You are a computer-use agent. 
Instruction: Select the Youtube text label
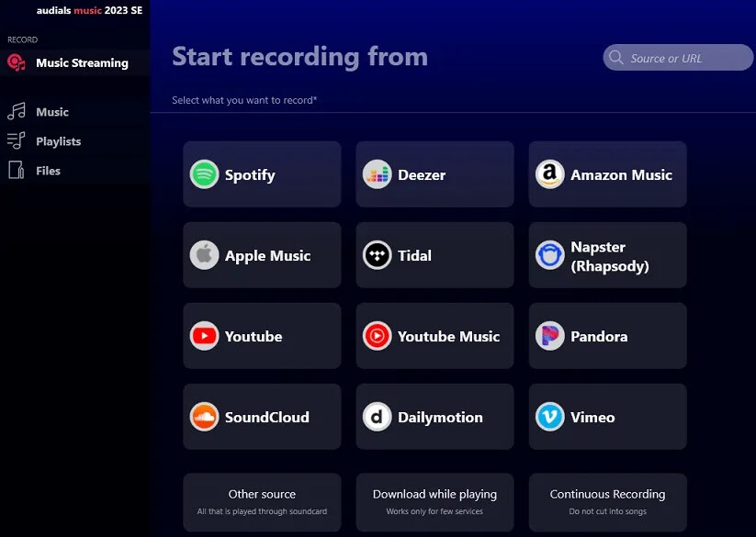[x=254, y=336]
